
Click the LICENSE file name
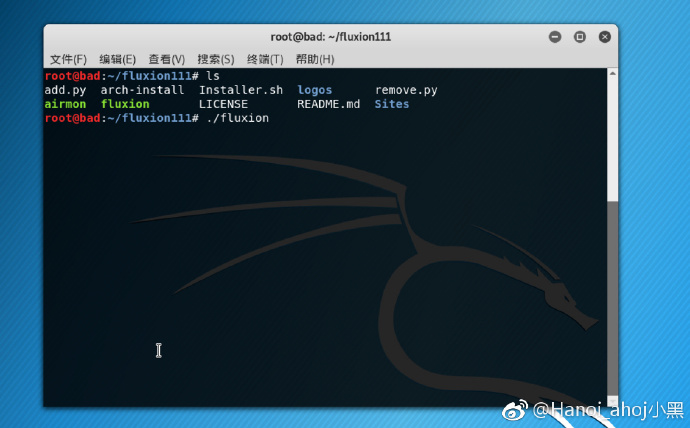(x=223, y=104)
